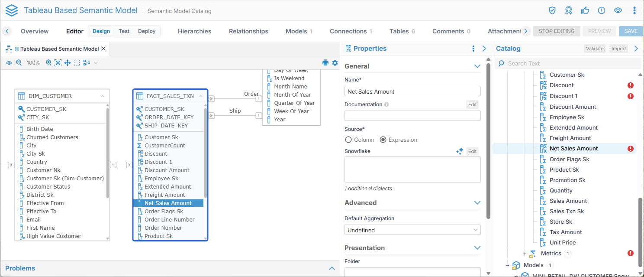Viewport: 644px width, 277px height.
Task: Click the Name input field
Action: 412,91
